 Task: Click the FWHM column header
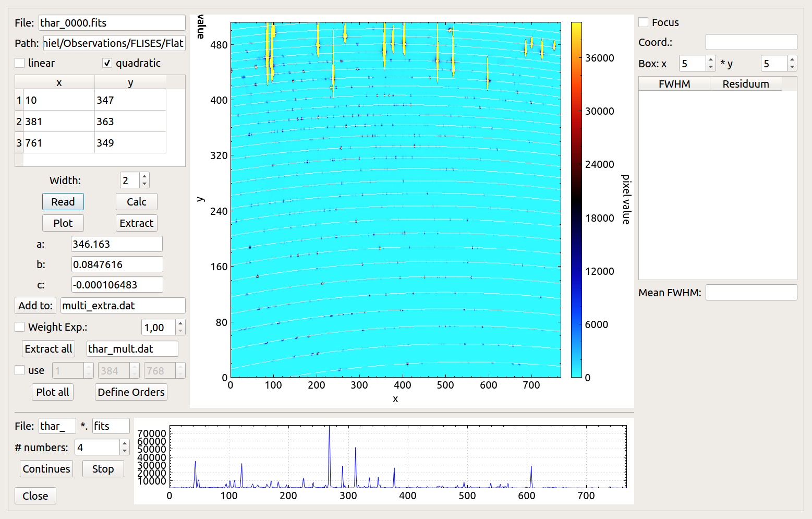[674, 84]
